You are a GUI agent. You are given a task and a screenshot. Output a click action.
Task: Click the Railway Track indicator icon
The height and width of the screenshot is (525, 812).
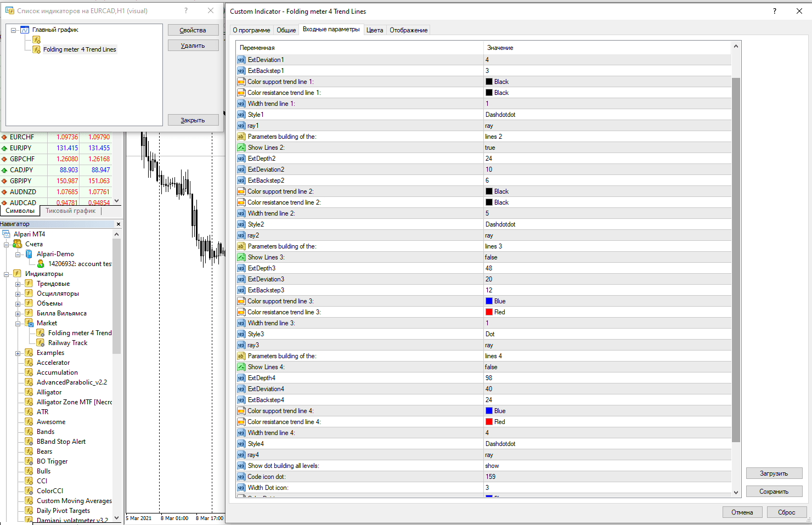41,343
